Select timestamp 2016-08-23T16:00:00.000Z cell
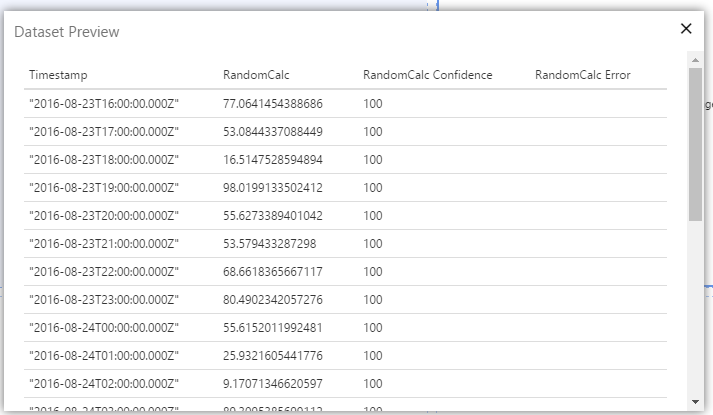Image resolution: width=713 pixels, height=415 pixels. click(x=104, y=103)
